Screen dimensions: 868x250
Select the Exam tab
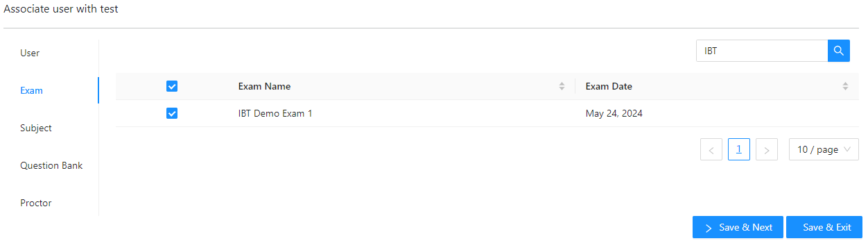32,90
